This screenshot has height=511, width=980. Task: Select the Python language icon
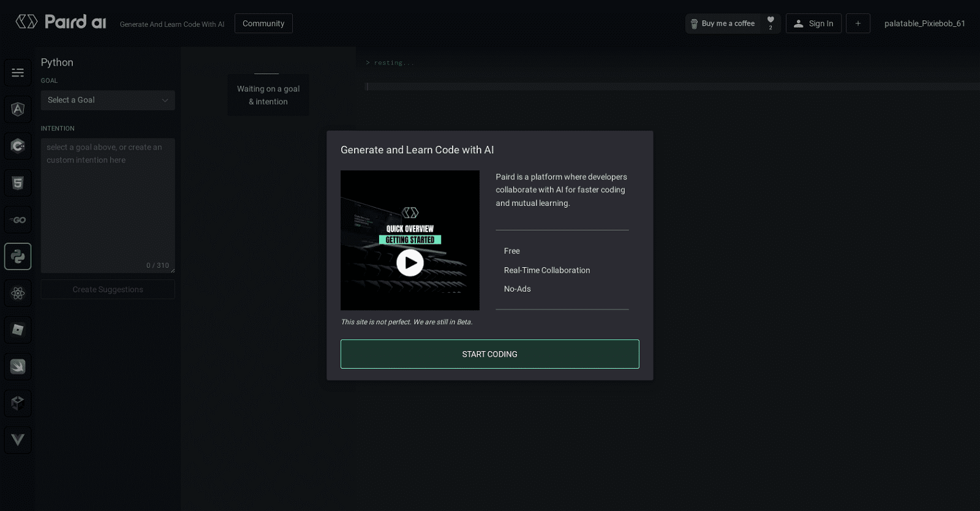tap(18, 257)
